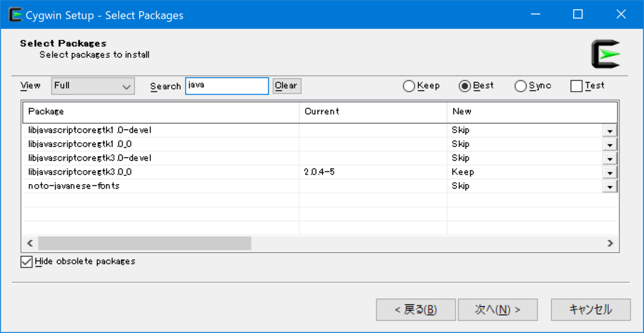Click the scroll left arrow
This screenshot has width=644, height=333.
click(30, 243)
